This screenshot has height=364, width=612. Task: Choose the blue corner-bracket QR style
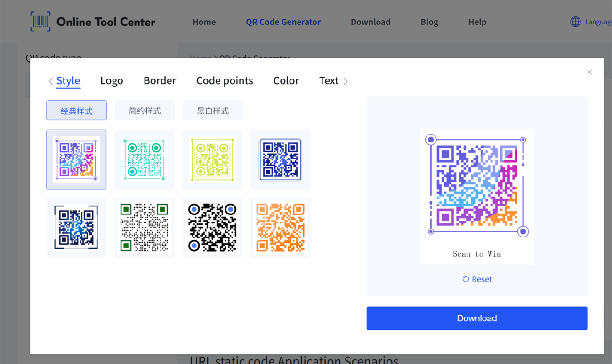(76, 228)
